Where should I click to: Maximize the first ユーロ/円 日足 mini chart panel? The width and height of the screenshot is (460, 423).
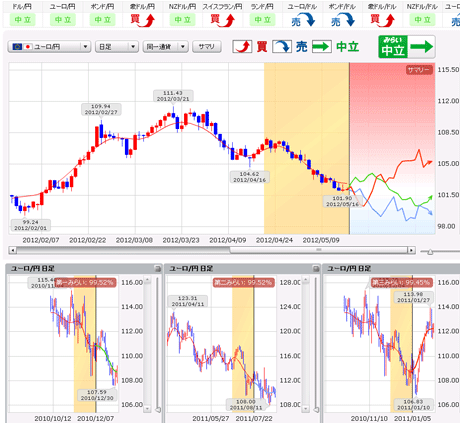click(158, 268)
